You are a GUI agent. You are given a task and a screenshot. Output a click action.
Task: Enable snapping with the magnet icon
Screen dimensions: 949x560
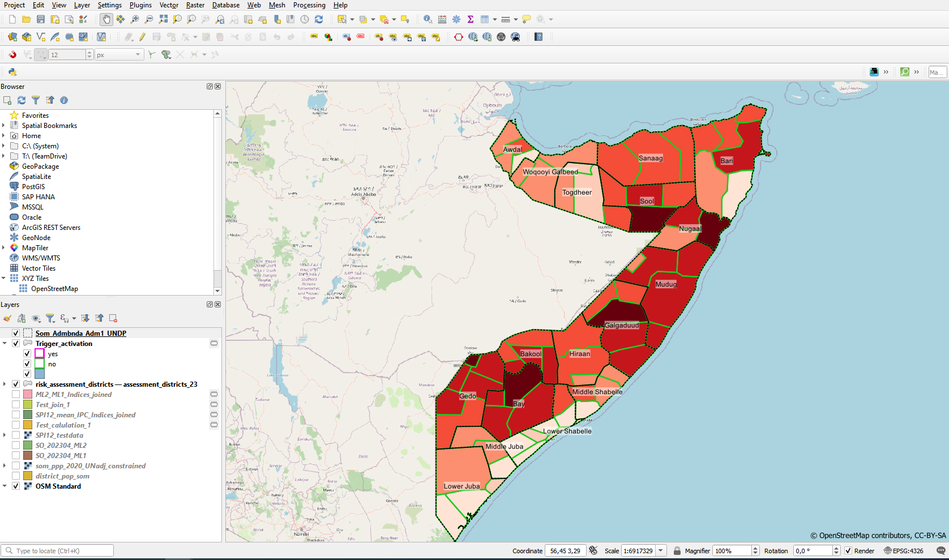(12, 54)
